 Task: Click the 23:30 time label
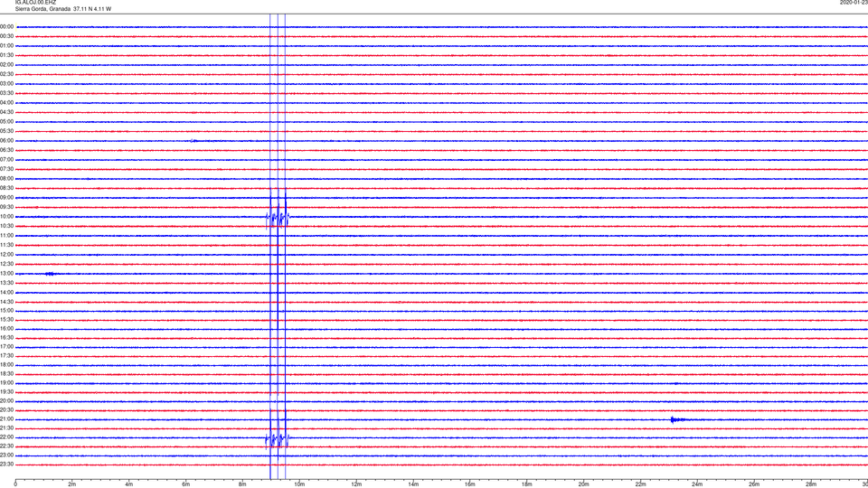(x=6, y=465)
